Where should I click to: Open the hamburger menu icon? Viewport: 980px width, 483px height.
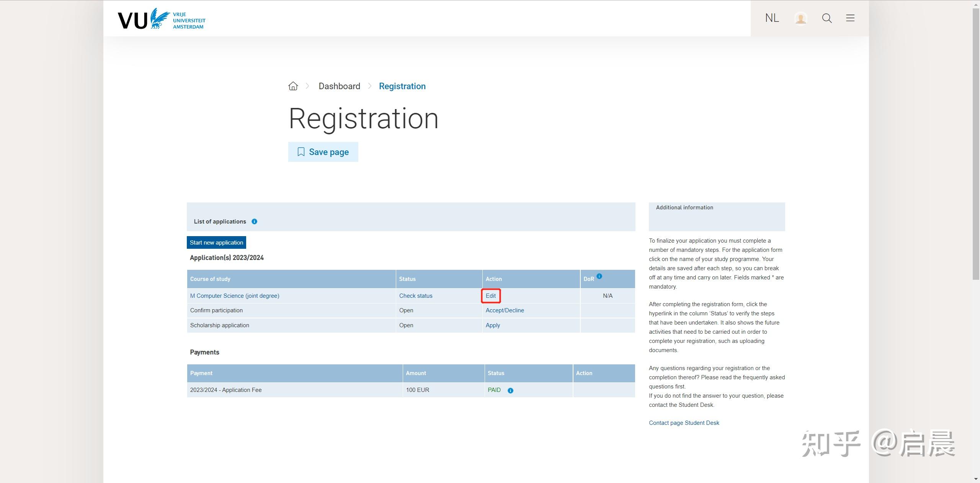coord(850,18)
